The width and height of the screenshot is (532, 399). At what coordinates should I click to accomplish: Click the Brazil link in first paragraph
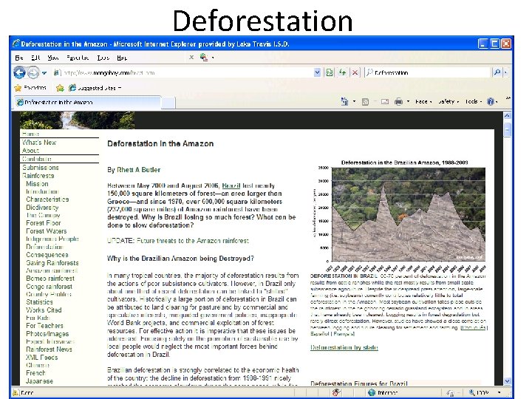tap(231, 185)
